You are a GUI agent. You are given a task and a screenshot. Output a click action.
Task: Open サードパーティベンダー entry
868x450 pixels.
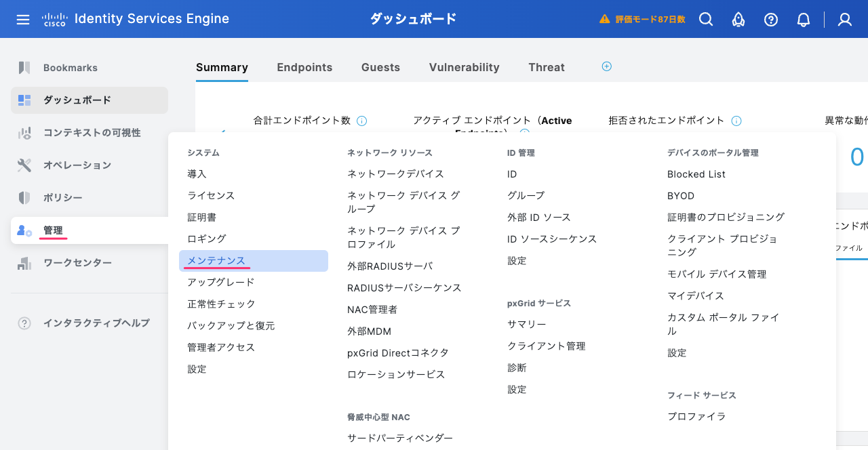pos(400,438)
